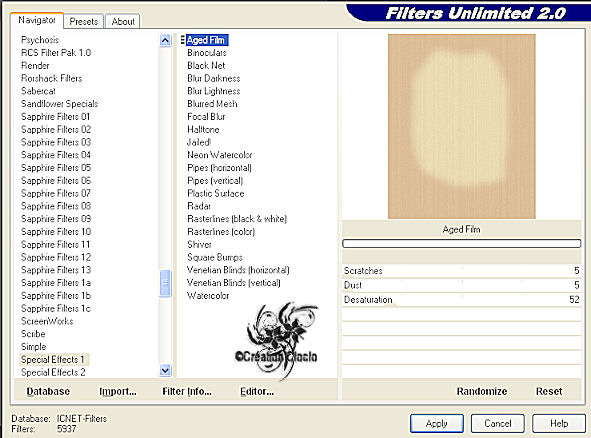Click the Cancel button

click(498, 423)
